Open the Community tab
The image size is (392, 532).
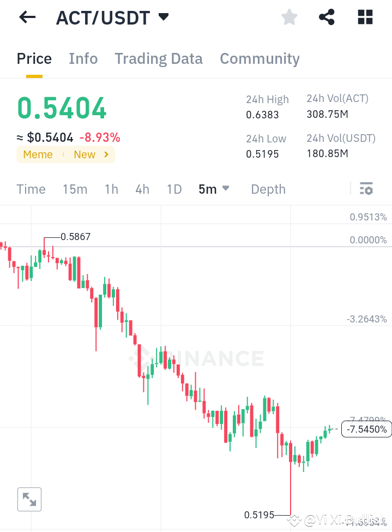click(x=260, y=58)
